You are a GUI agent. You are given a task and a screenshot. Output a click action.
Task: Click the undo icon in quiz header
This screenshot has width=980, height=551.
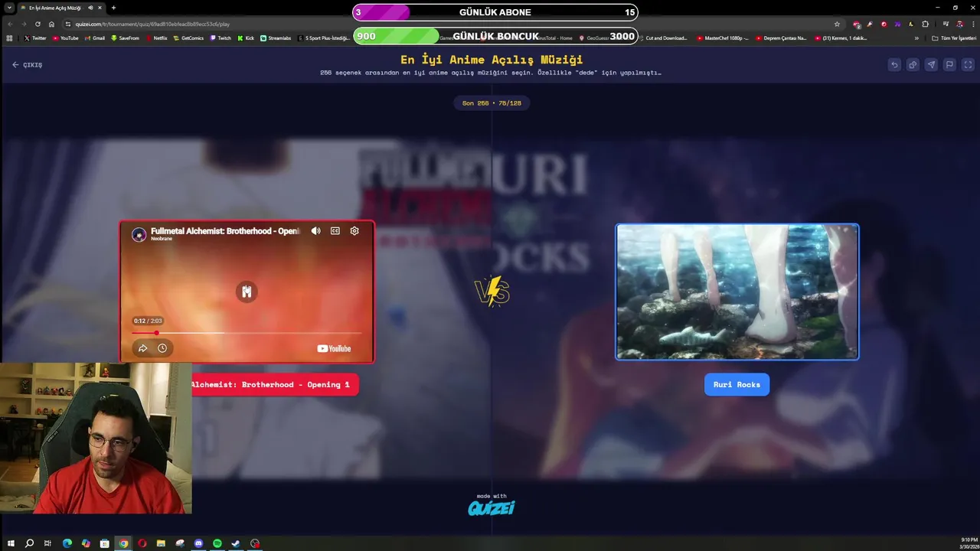tap(894, 65)
